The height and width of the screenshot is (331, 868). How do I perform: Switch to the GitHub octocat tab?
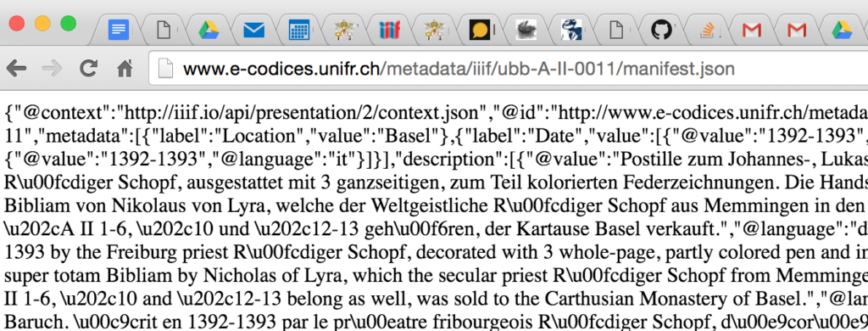(661, 30)
